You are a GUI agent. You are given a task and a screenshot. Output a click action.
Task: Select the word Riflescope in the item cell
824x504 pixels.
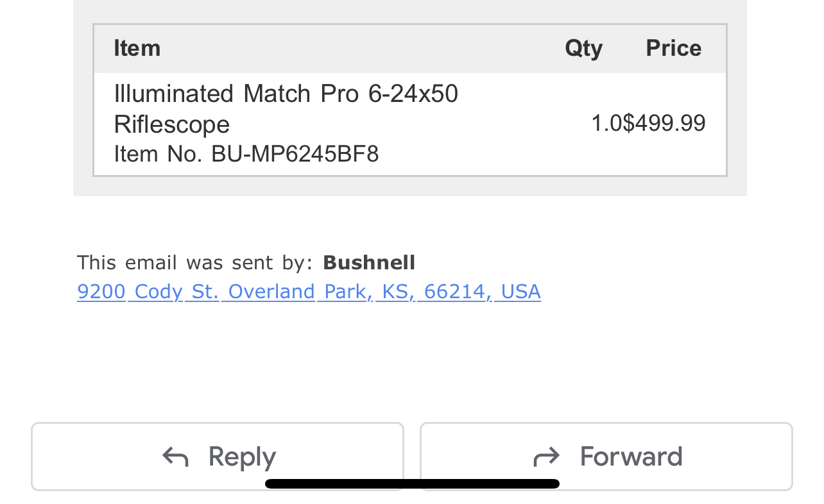171,124
